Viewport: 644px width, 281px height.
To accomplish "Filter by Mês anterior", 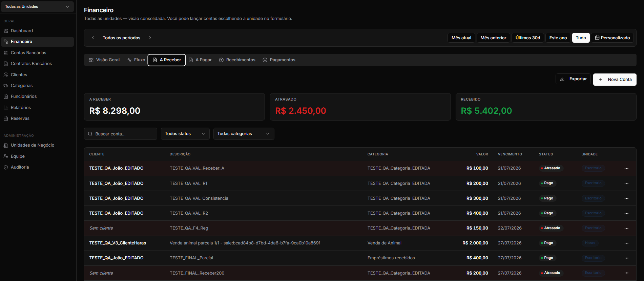I will pyautogui.click(x=493, y=38).
